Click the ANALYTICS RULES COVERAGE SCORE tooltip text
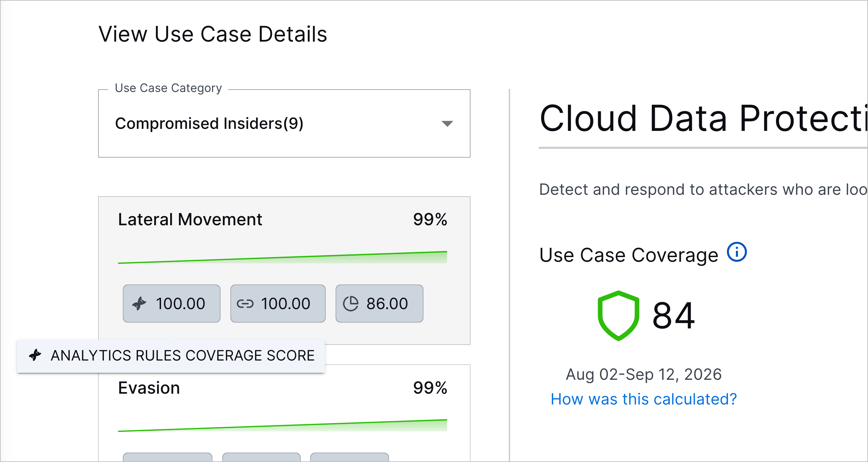The height and width of the screenshot is (462, 868). [183, 355]
